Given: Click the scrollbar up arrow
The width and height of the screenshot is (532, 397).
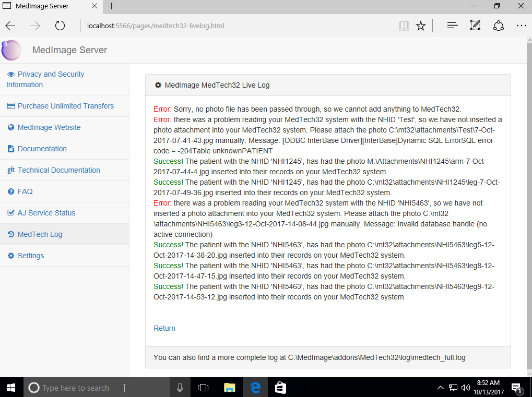Looking at the screenshot, I should click(x=529, y=40).
